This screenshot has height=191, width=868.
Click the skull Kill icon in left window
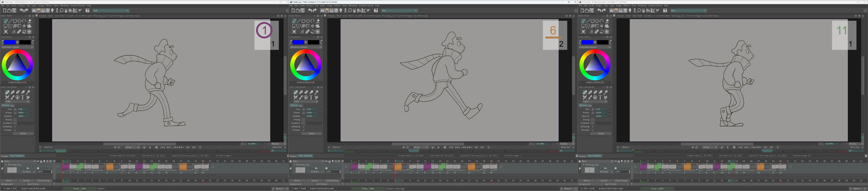[6, 31]
